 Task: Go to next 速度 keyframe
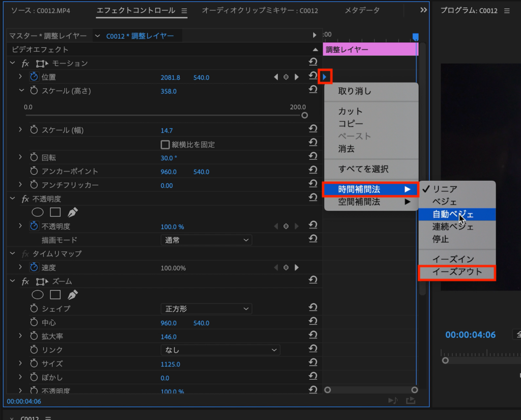point(297,268)
